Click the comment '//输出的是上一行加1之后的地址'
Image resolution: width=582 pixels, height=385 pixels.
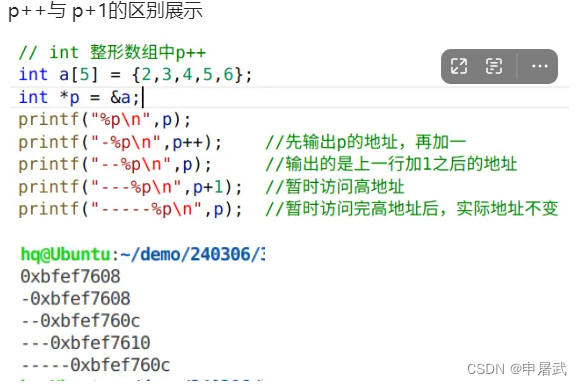coord(391,164)
